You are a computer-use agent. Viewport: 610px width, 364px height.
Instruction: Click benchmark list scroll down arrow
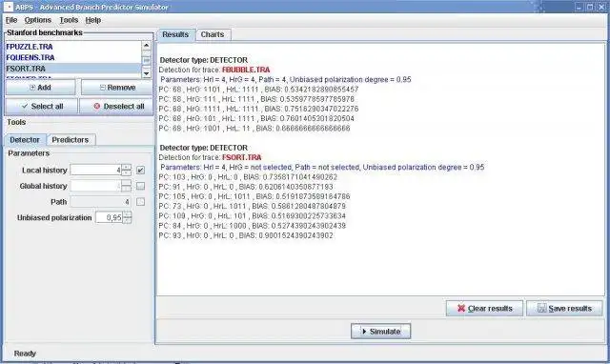point(146,73)
